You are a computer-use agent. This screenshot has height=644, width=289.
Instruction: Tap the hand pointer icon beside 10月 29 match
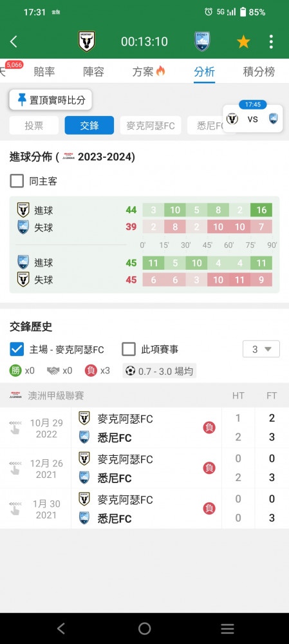pyautogui.click(x=15, y=428)
